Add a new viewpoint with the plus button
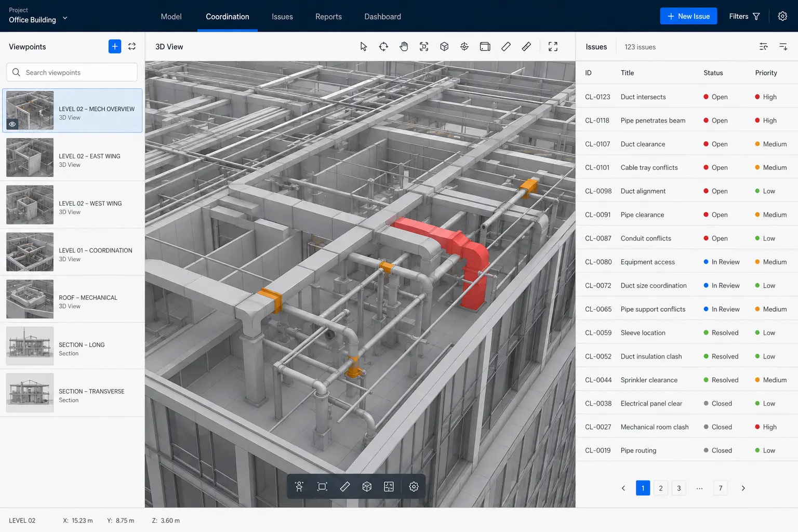The height and width of the screenshot is (532, 798). [x=115, y=46]
